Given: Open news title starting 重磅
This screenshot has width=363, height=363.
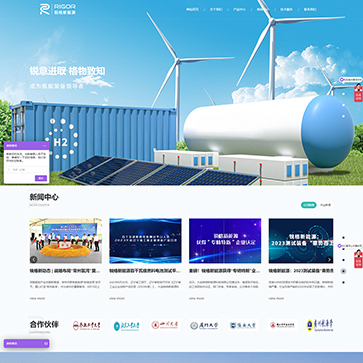Looking at the screenshot, I should coord(225,271).
